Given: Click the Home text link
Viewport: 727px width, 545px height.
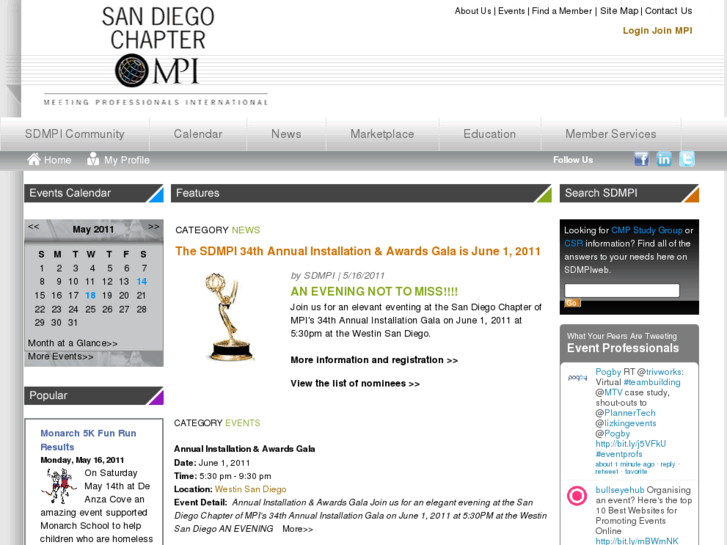Looking at the screenshot, I should (x=57, y=160).
